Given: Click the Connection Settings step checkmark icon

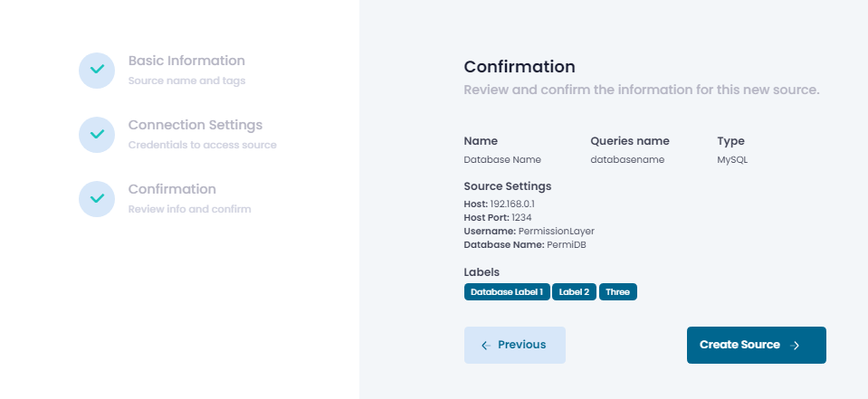Looking at the screenshot, I should (97, 134).
